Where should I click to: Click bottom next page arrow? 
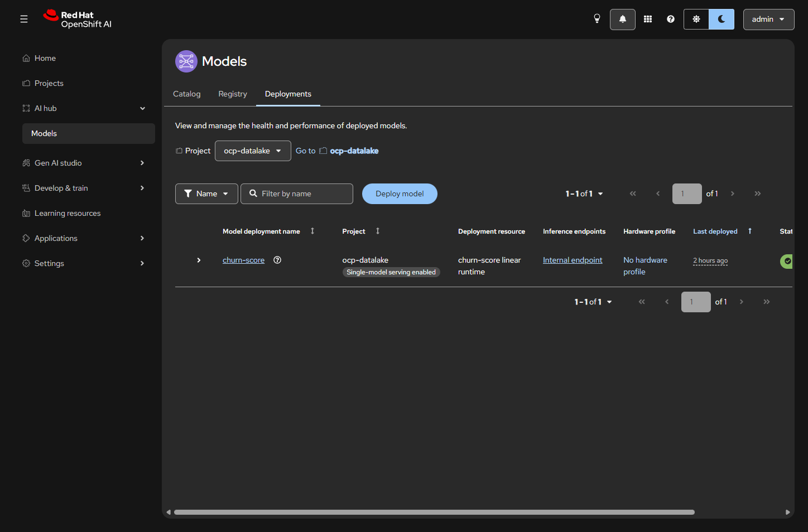[742, 302]
